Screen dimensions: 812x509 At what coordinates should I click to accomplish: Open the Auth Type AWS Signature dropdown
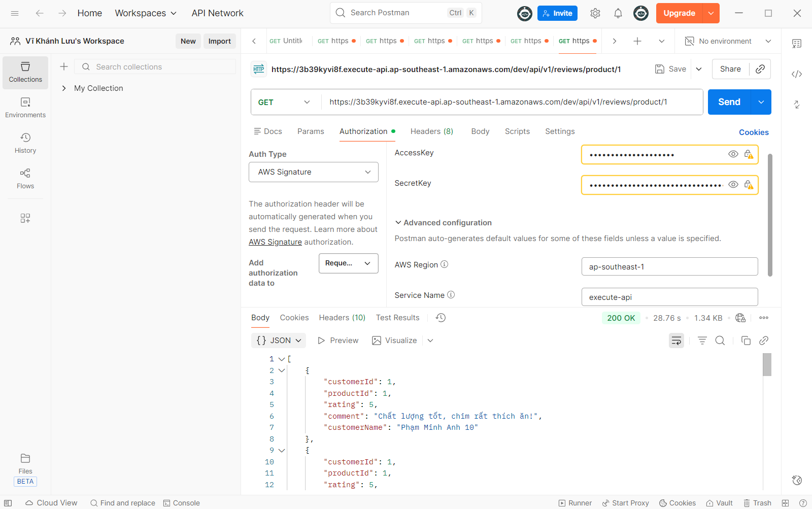click(x=313, y=172)
